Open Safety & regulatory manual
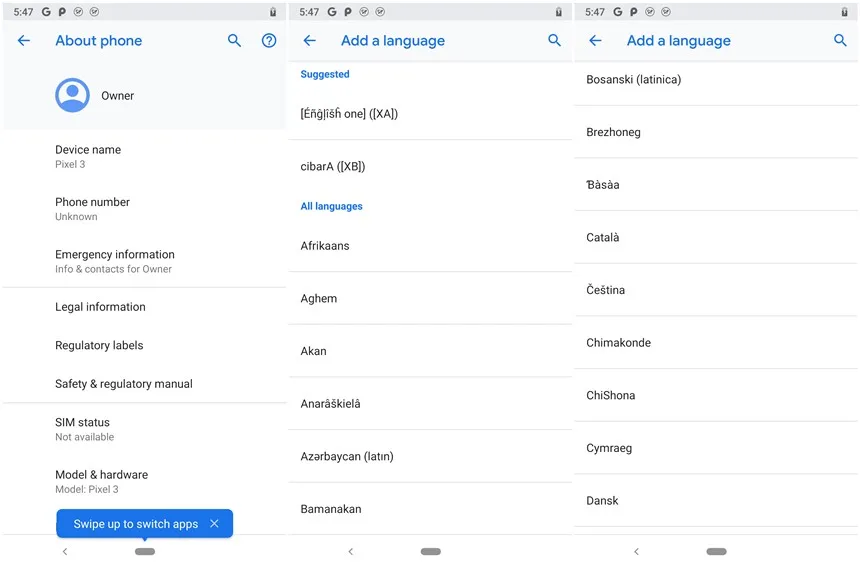This screenshot has height=571, width=860. coord(145,383)
